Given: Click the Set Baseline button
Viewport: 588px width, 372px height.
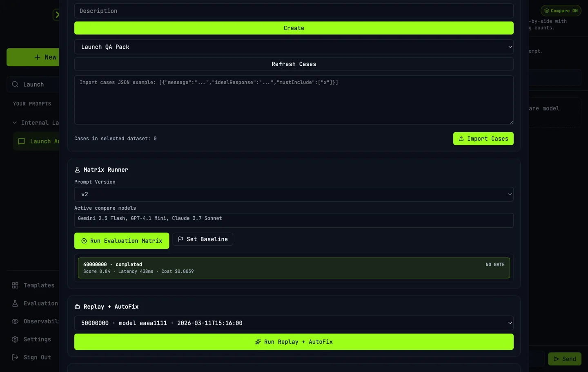Looking at the screenshot, I should click(x=203, y=239).
